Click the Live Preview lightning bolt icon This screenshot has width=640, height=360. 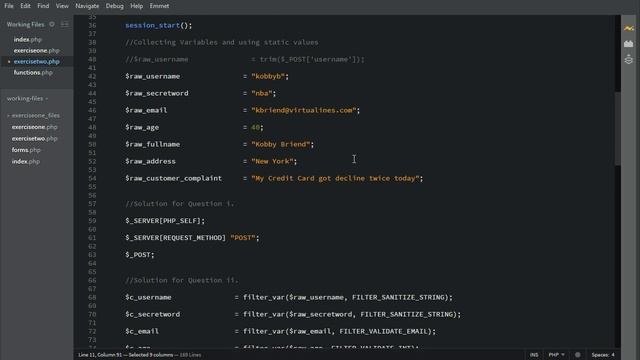pos(629,28)
